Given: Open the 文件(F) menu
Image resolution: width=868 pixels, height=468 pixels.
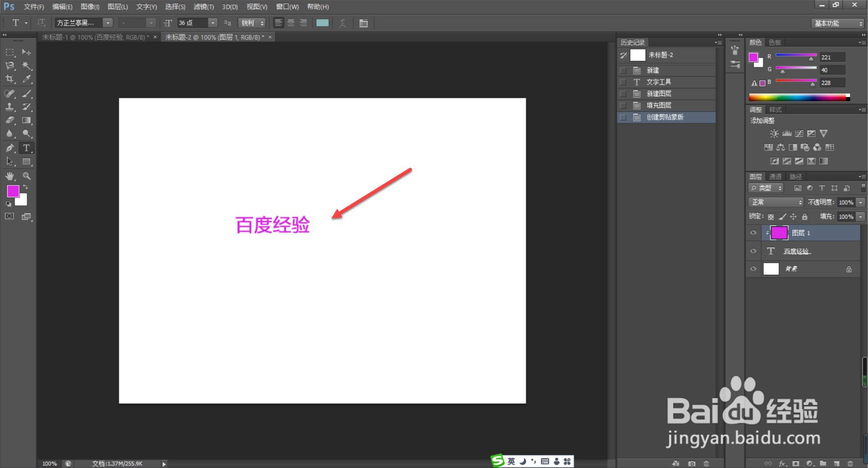Looking at the screenshot, I should [34, 7].
